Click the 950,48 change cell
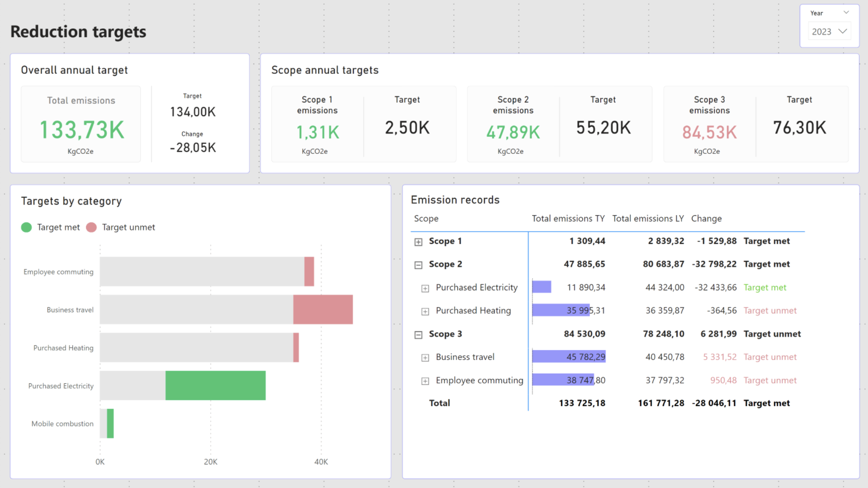 pyautogui.click(x=723, y=380)
